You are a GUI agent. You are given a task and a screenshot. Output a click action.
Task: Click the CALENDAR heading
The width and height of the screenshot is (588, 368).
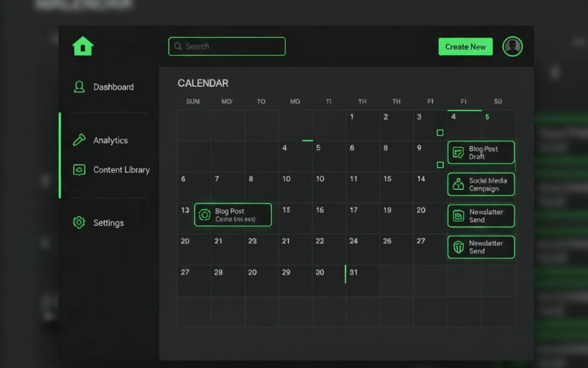click(x=203, y=83)
